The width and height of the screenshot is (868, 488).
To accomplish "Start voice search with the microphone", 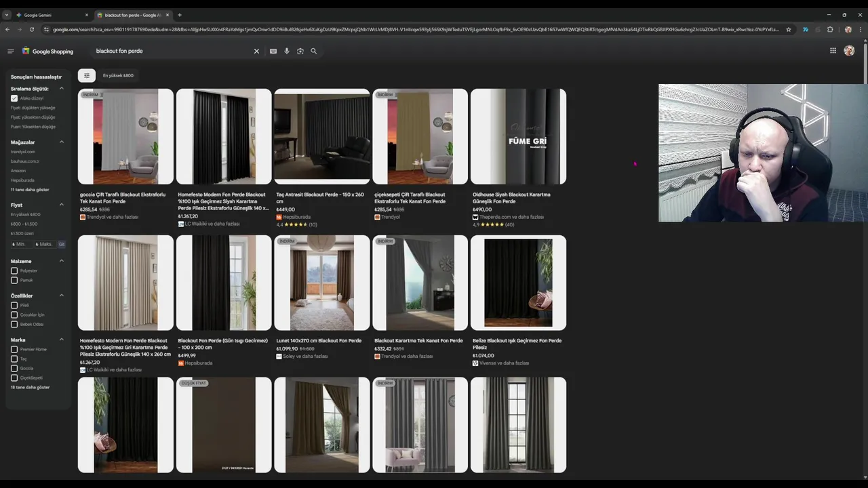I will pos(287,51).
